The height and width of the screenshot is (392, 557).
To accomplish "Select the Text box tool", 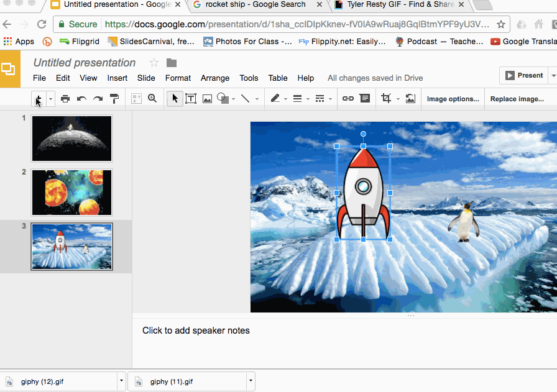I will pyautogui.click(x=191, y=99).
